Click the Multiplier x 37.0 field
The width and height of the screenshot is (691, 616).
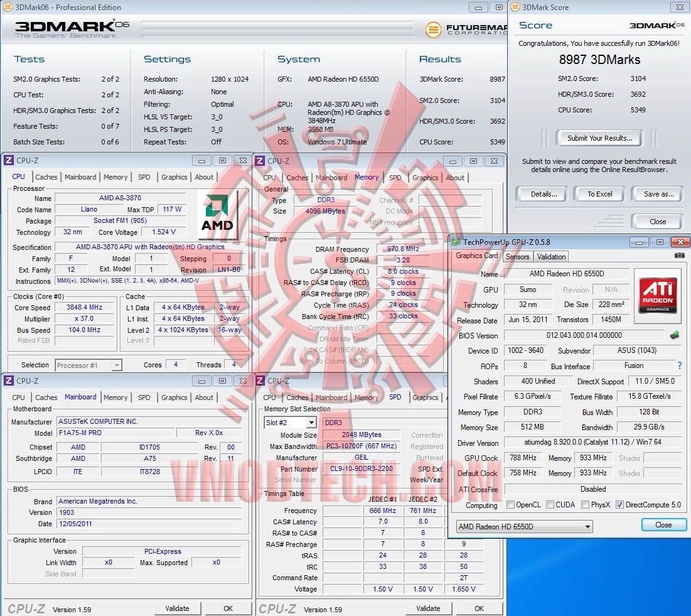(84, 319)
